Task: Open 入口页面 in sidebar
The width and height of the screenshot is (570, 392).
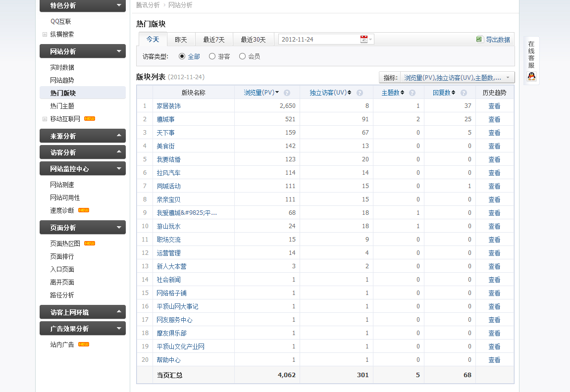Action: coord(62,269)
